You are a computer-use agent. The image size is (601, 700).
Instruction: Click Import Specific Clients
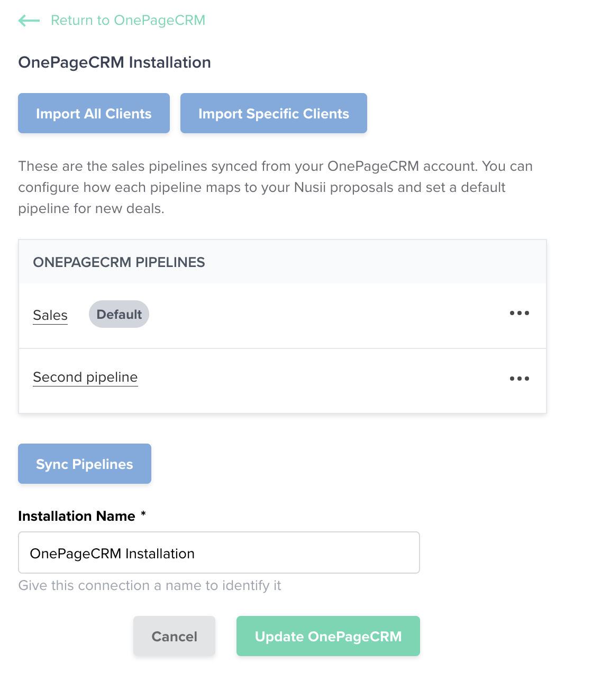pyautogui.click(x=274, y=113)
